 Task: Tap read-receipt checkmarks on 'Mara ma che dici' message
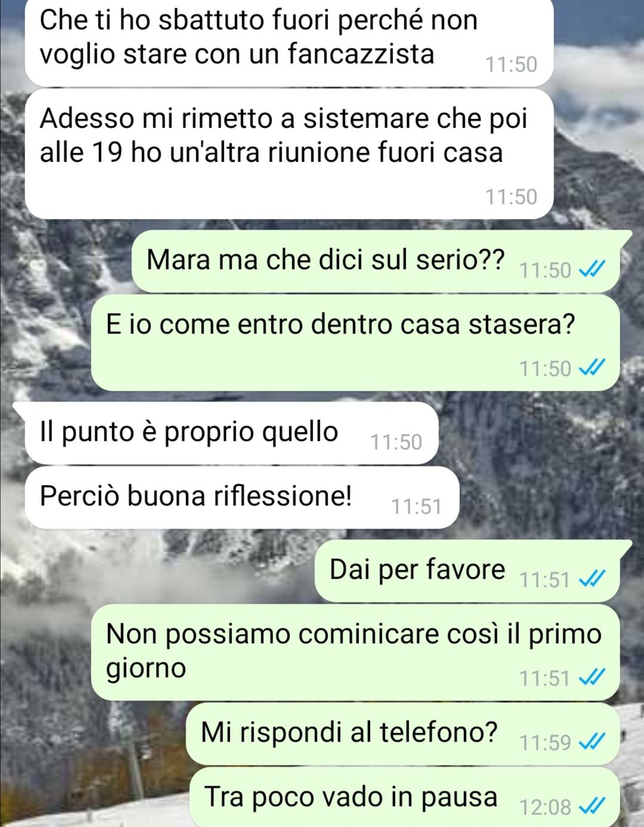592,270
